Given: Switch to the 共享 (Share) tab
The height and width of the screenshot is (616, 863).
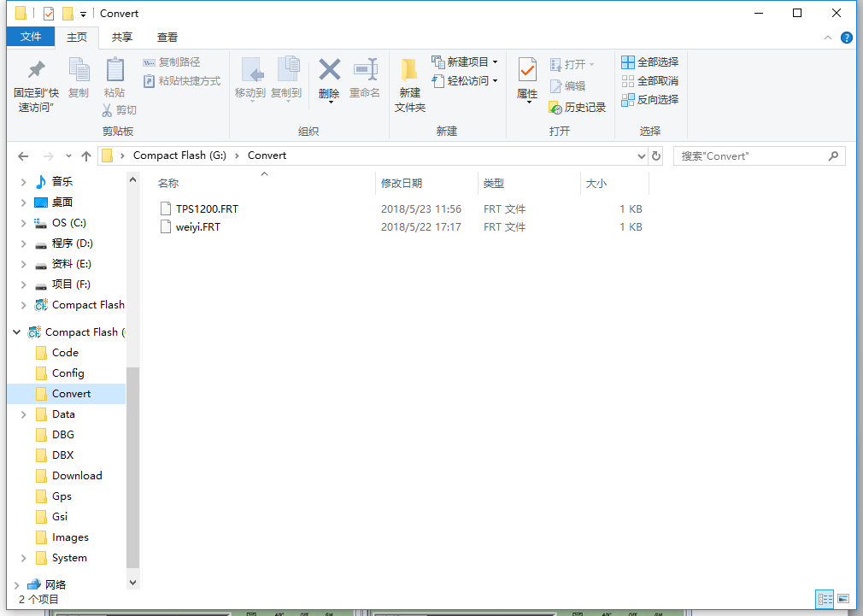Looking at the screenshot, I should point(121,37).
